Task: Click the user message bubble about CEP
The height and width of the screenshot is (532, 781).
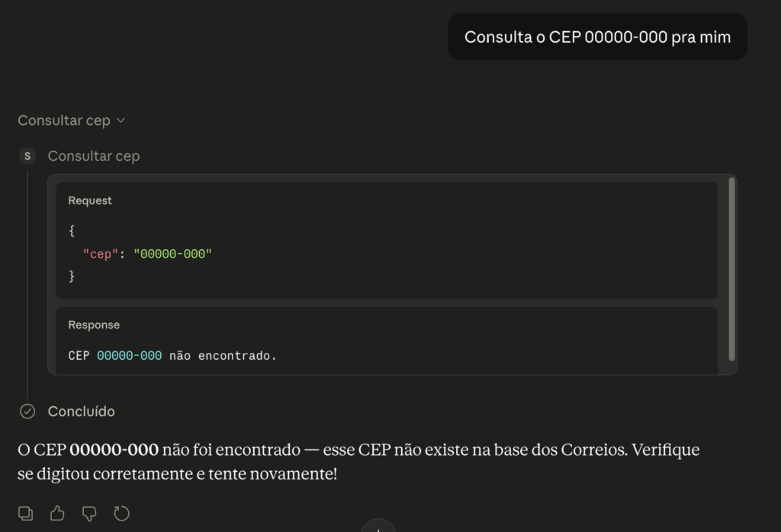Action: coord(597,37)
